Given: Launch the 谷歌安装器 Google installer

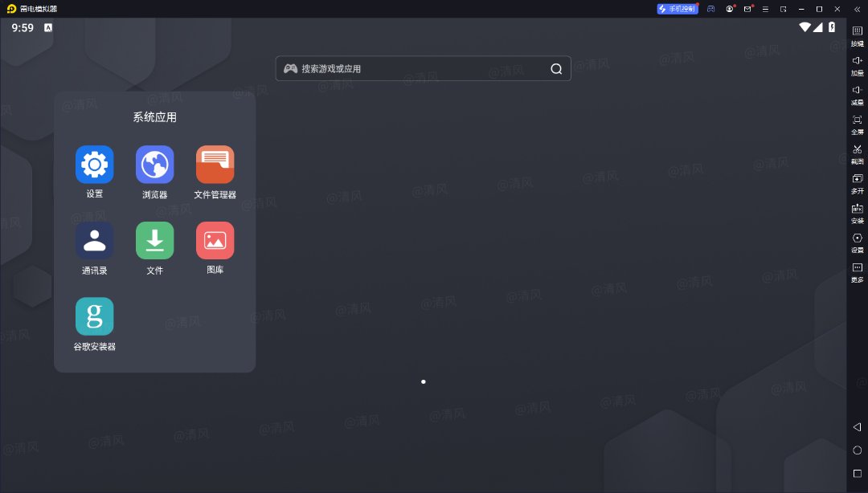Looking at the screenshot, I should click(94, 316).
